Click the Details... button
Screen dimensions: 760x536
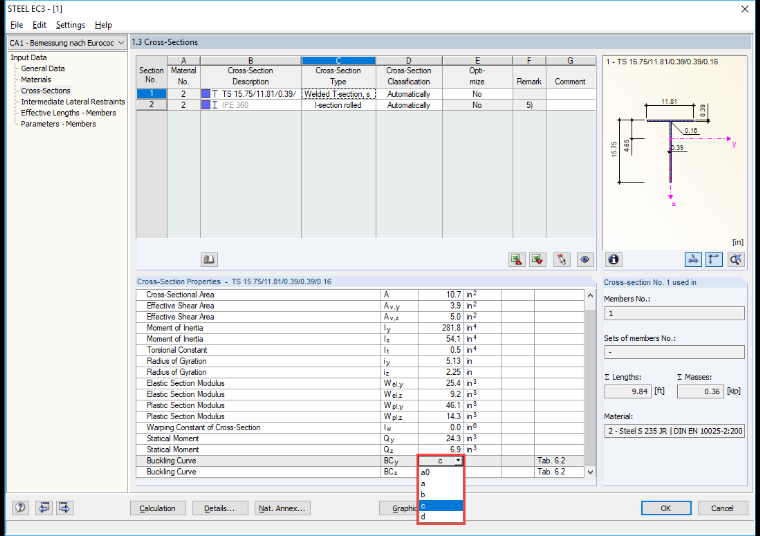[220, 508]
